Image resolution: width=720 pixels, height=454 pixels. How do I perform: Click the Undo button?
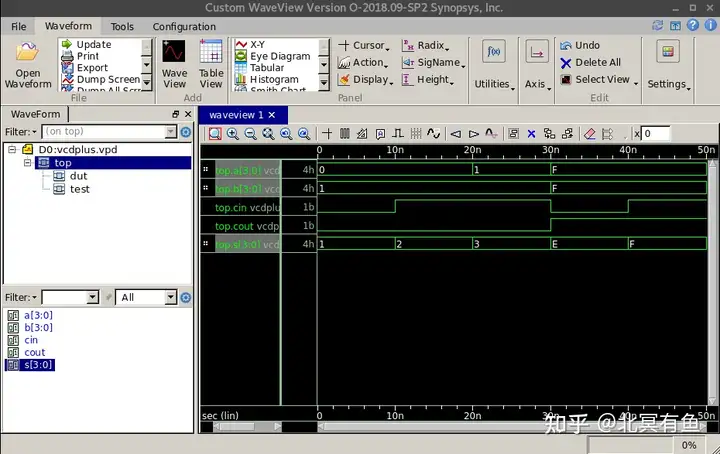[580, 45]
